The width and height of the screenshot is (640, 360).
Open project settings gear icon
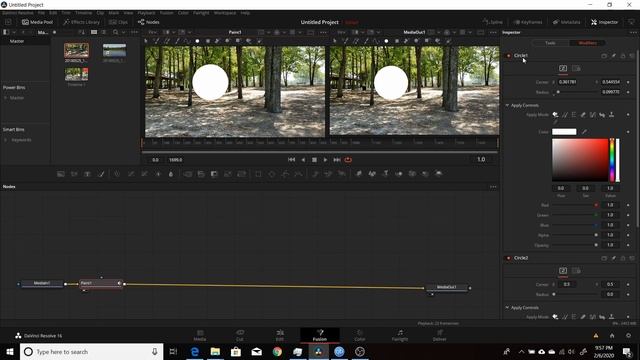point(629,336)
